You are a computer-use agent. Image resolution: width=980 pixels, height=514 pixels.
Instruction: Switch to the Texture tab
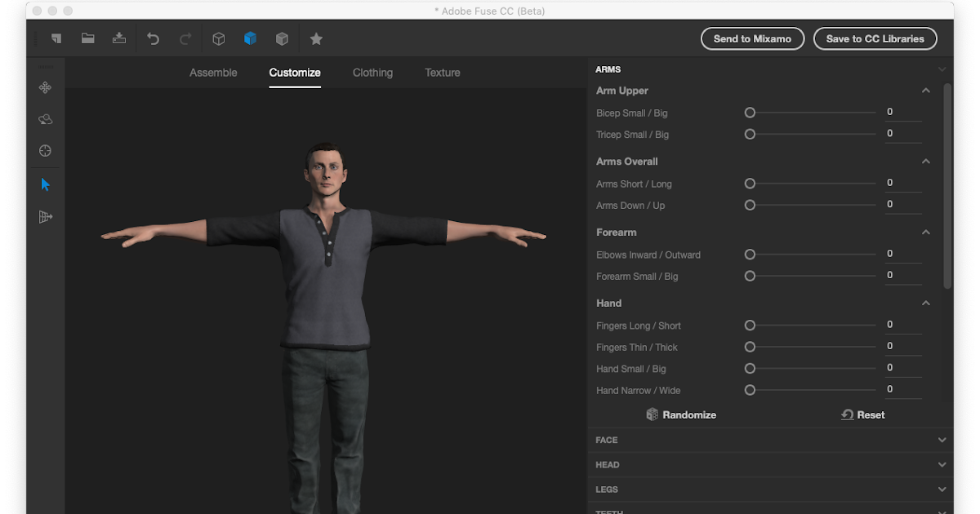442,73
